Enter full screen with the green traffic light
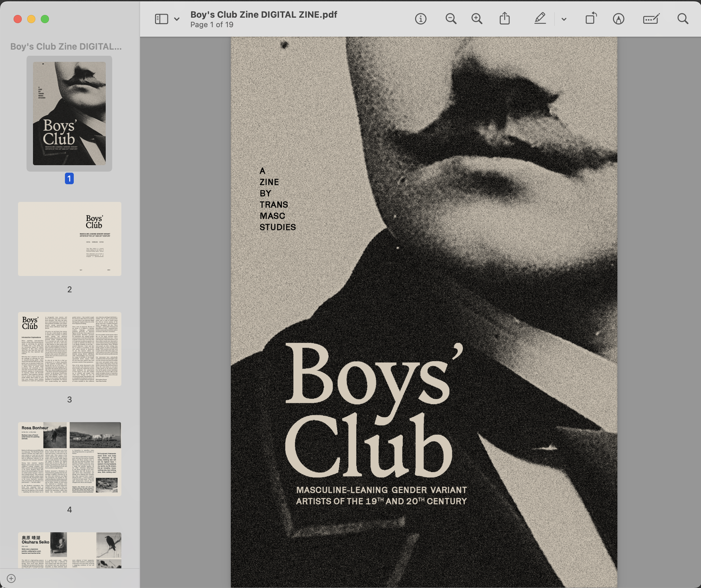Viewport: 701px width, 588px height. [x=44, y=19]
